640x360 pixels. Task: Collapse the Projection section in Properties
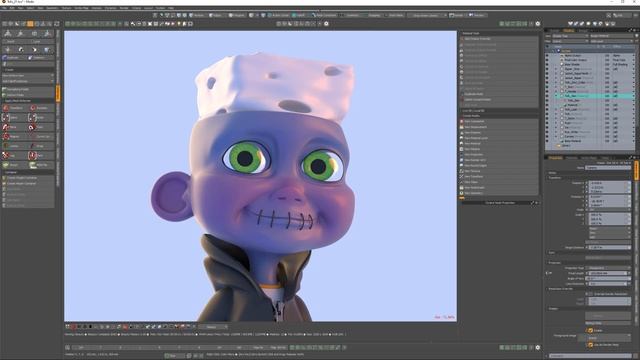click(x=555, y=263)
